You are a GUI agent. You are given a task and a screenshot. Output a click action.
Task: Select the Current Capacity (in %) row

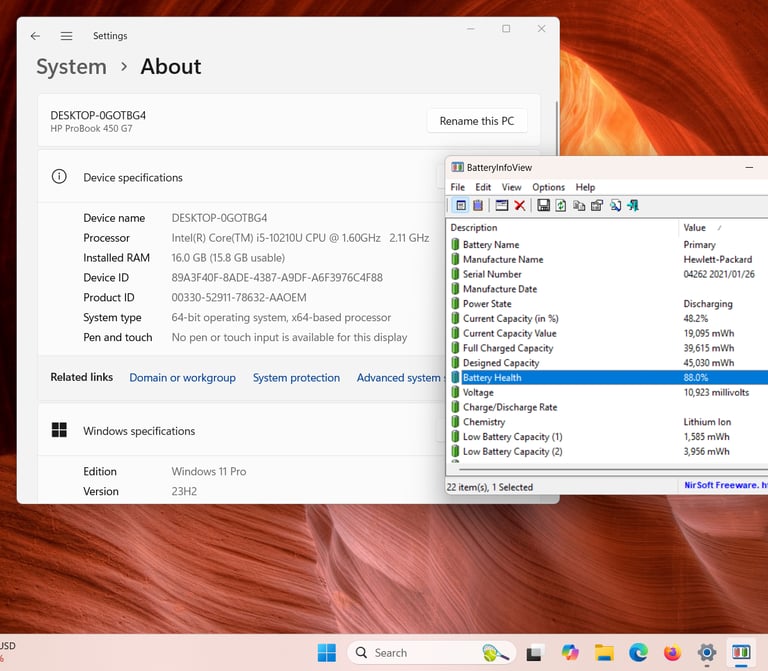click(607, 318)
